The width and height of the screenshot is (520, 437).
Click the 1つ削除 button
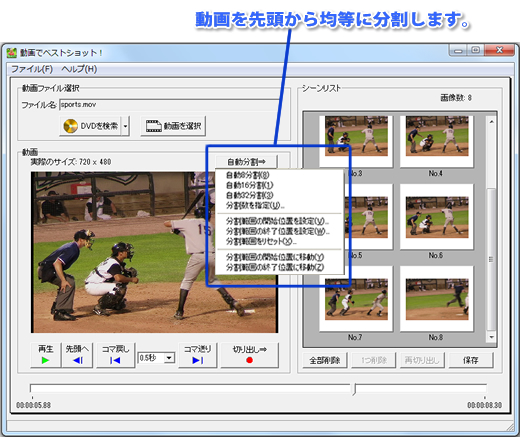click(374, 360)
